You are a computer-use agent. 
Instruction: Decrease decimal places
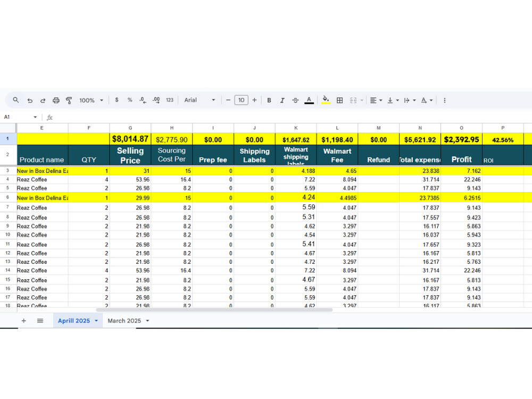click(x=143, y=100)
